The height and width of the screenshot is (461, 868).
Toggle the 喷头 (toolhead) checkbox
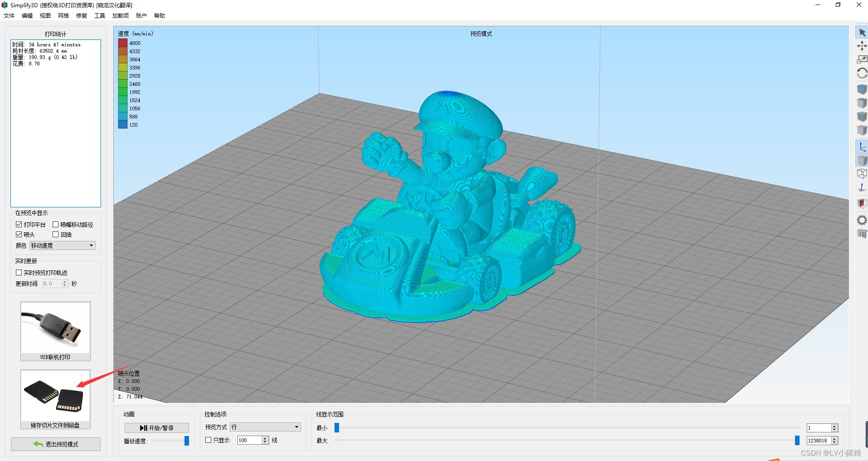pyautogui.click(x=19, y=235)
